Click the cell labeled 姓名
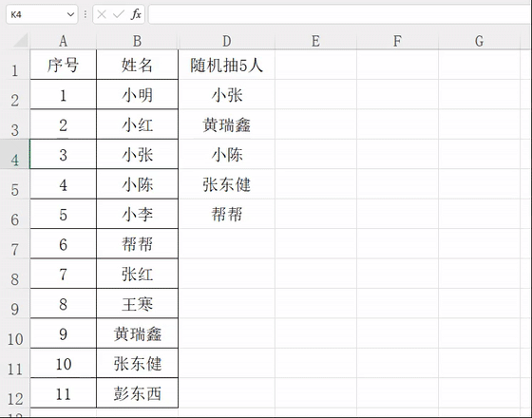The width and height of the screenshot is (532, 418). [137, 65]
